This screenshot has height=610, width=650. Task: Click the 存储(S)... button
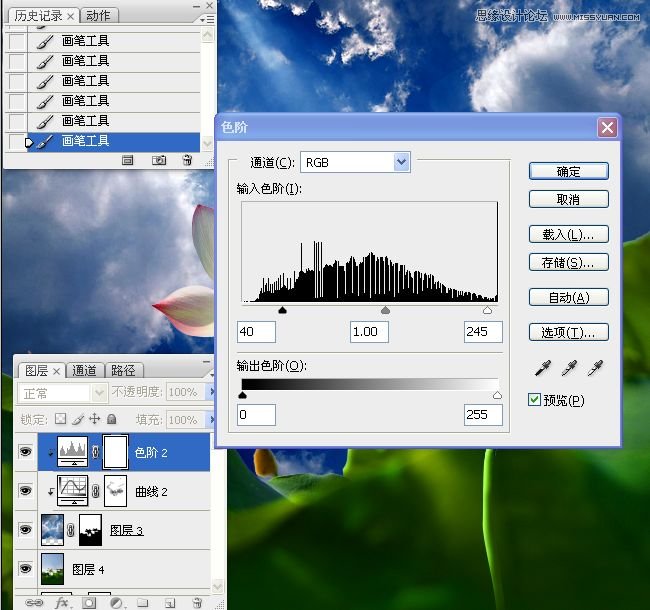tap(569, 262)
